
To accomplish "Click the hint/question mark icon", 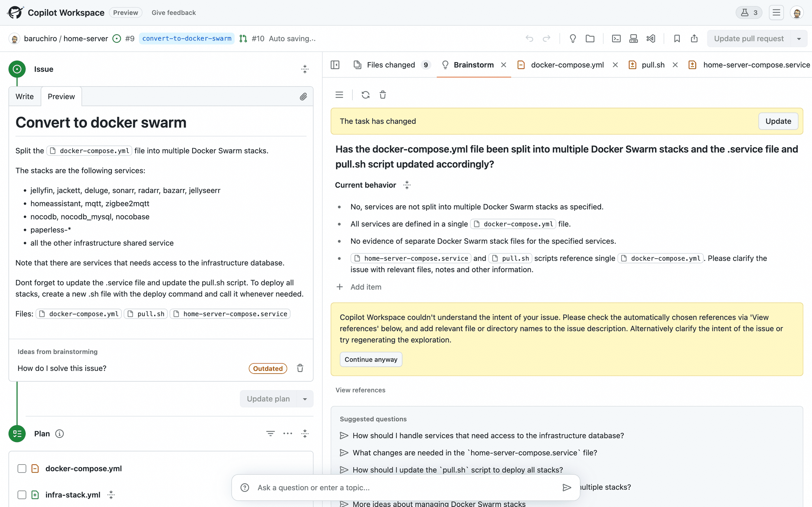I will click(x=245, y=488).
